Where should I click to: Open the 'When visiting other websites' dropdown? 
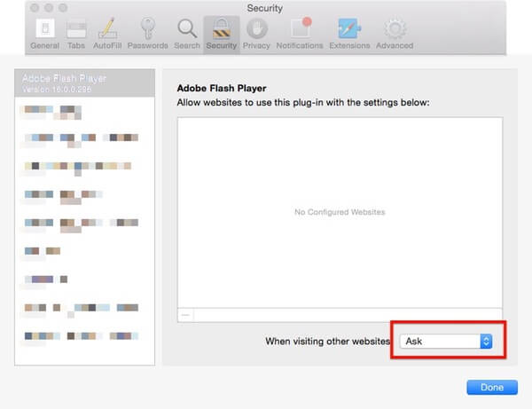pos(446,341)
